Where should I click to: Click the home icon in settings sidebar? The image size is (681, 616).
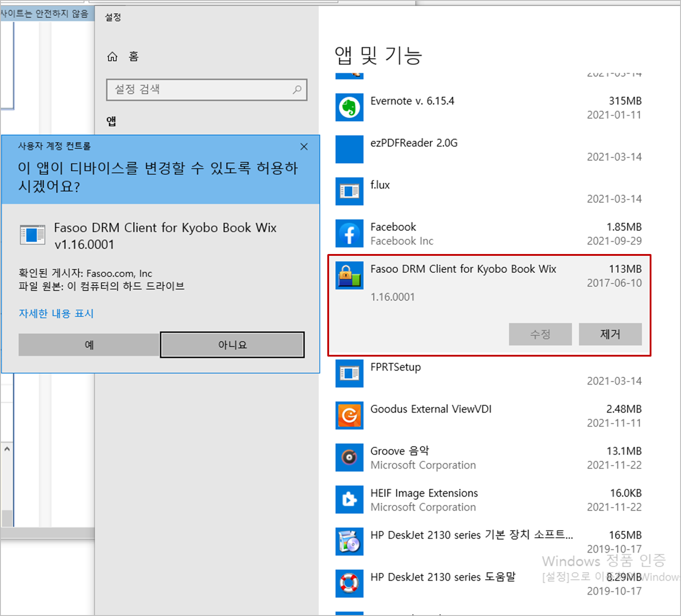[112, 56]
